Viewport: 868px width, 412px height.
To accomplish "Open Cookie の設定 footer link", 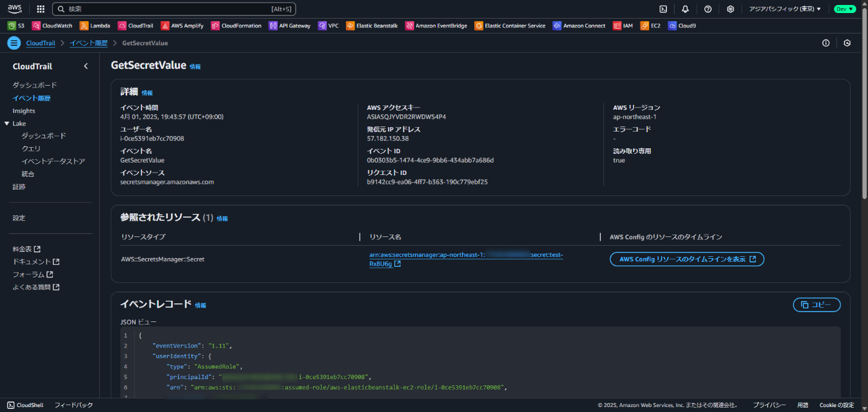I will 836,405.
